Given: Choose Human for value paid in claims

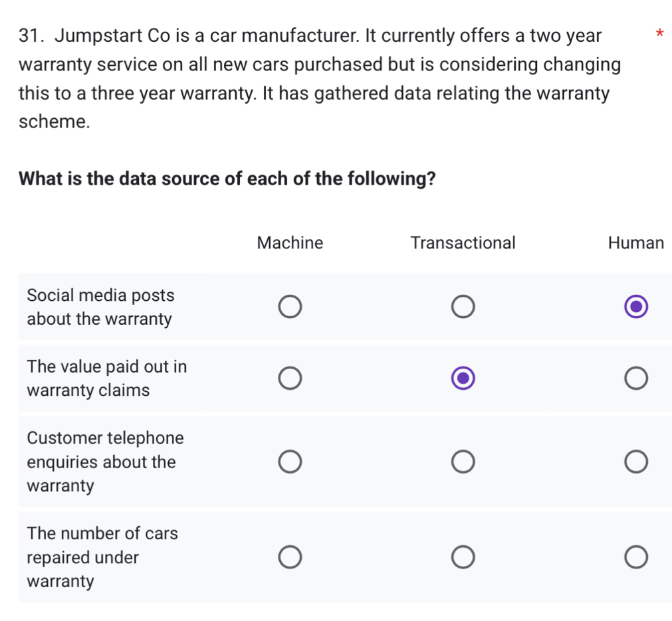Looking at the screenshot, I should pyautogui.click(x=635, y=379).
